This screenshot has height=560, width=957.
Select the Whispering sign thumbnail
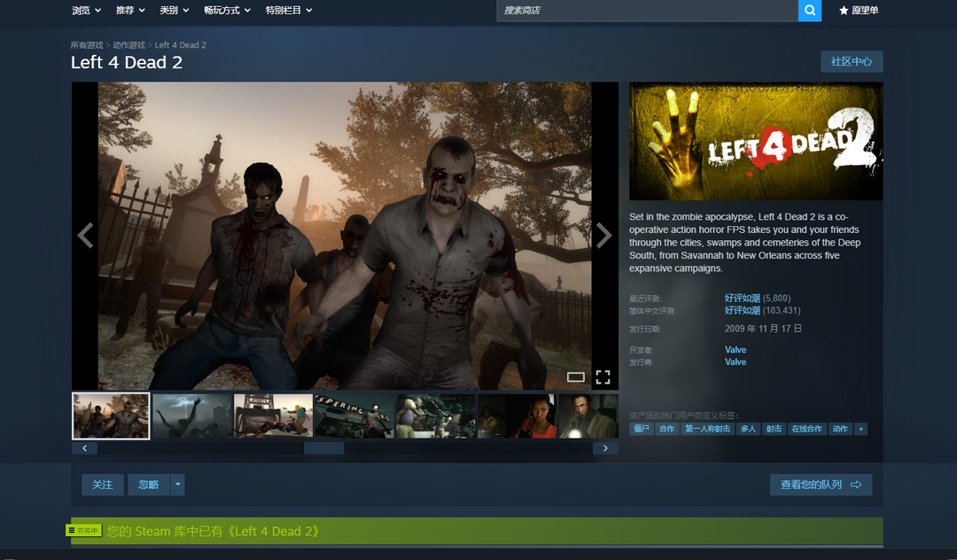click(x=354, y=416)
